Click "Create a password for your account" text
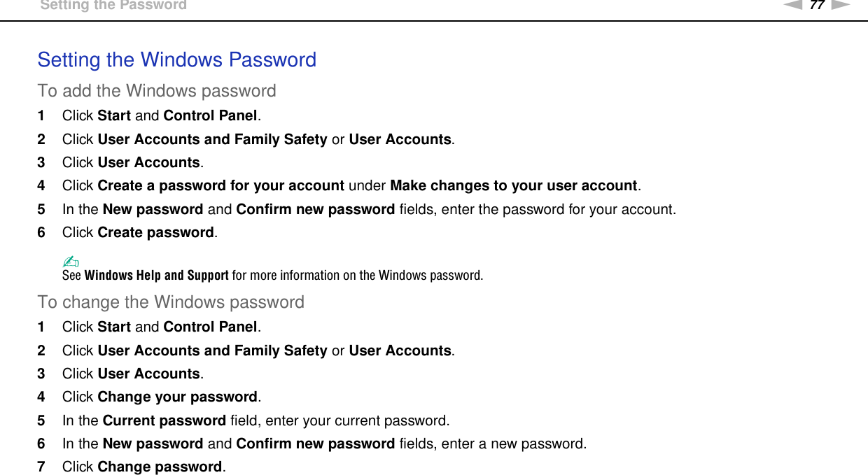This screenshot has width=868, height=475. tap(220, 185)
